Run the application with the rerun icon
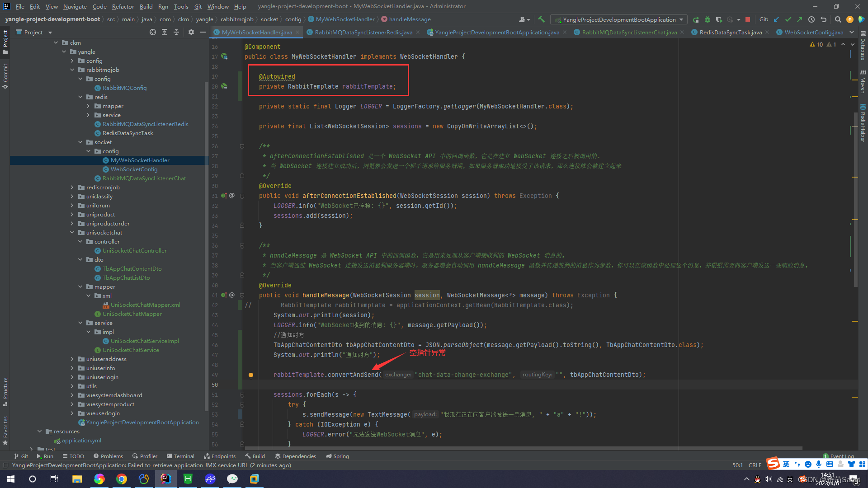 point(696,19)
